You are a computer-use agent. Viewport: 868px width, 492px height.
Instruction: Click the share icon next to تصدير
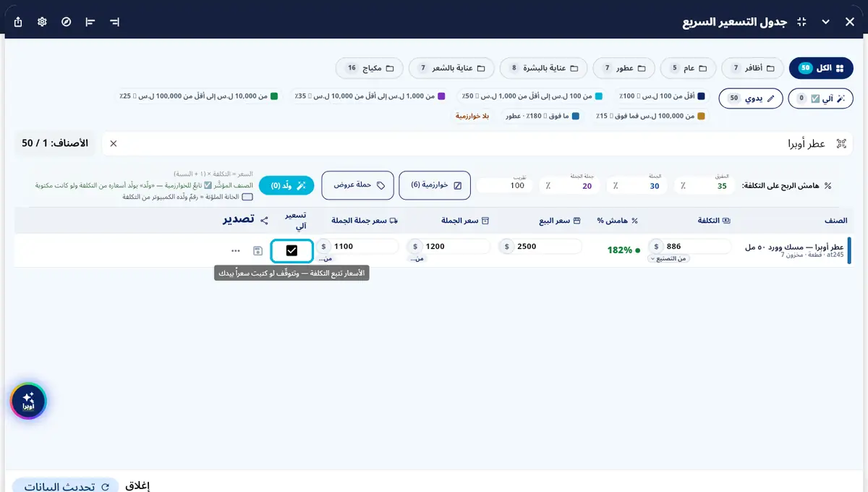pos(264,220)
